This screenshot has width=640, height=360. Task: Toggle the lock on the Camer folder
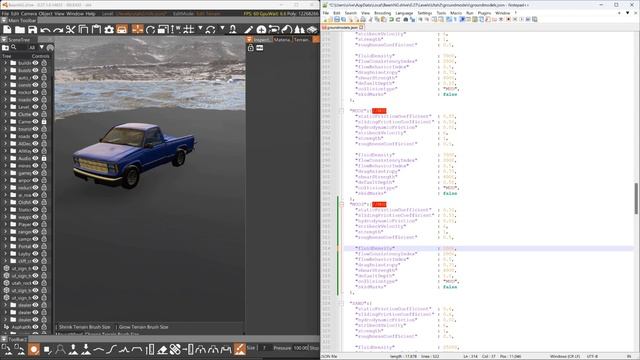44,122
